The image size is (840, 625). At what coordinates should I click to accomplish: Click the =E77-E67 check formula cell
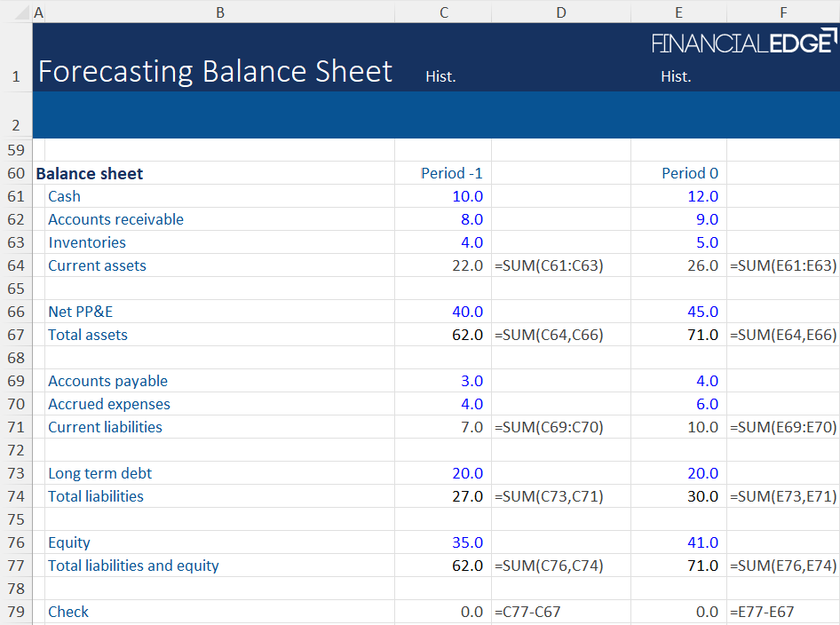pyautogui.click(x=762, y=612)
